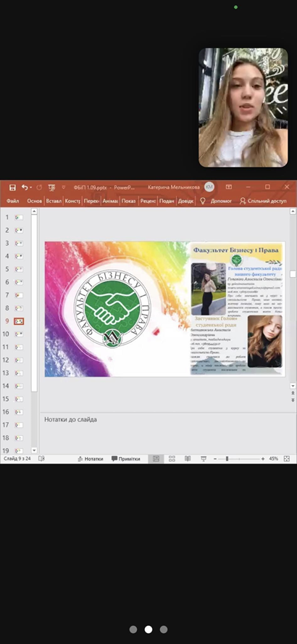This screenshot has height=644, width=297.
Task: Click thumbnail panel scroll-down arrow
Action: point(34,450)
